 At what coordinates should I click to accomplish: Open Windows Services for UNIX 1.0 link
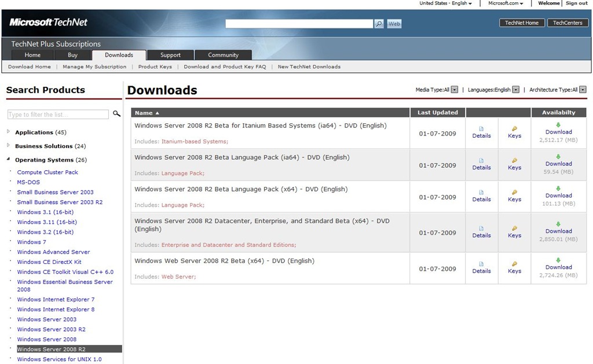pos(60,359)
